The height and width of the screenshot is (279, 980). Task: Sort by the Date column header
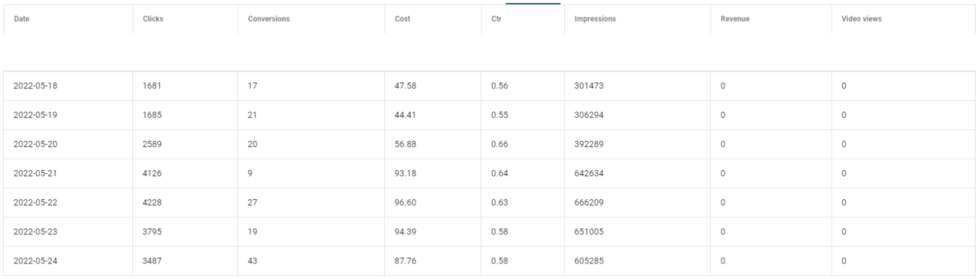point(22,19)
